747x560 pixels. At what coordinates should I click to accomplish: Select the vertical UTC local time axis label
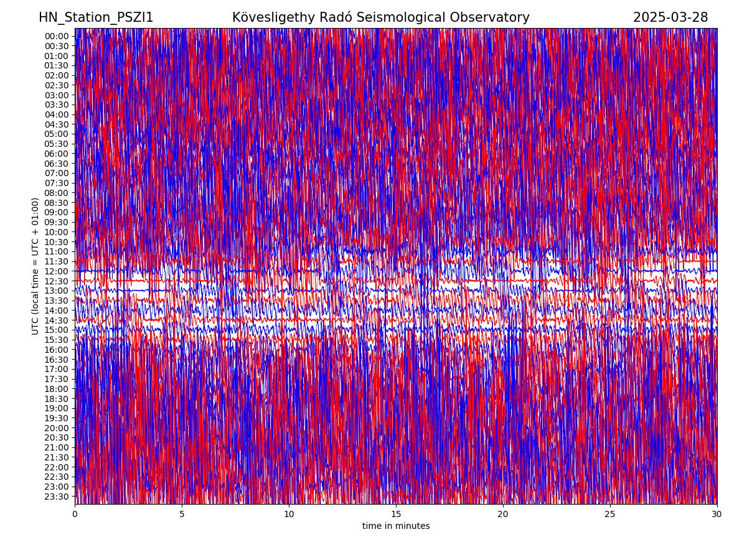(x=35, y=266)
